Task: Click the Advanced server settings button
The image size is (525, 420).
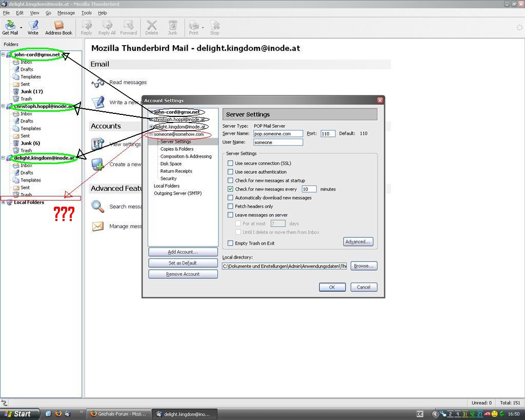Action: pos(358,242)
